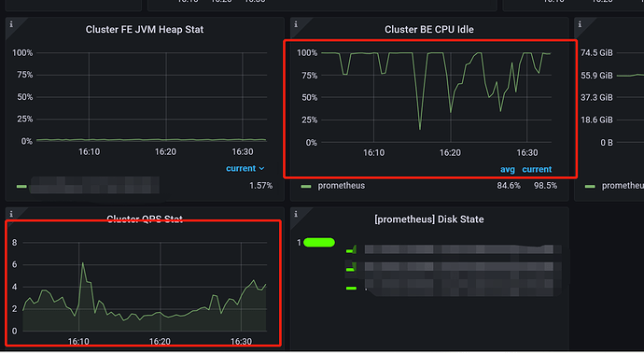Sort BE CPU Idle legend by current
Viewport: 644px width, 353px height.
click(537, 169)
